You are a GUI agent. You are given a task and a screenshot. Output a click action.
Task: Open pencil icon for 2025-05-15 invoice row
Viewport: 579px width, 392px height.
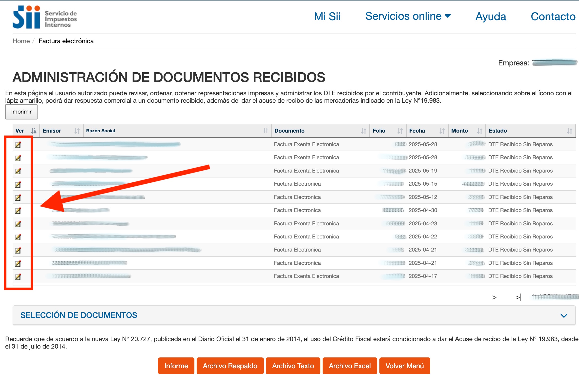tap(18, 184)
